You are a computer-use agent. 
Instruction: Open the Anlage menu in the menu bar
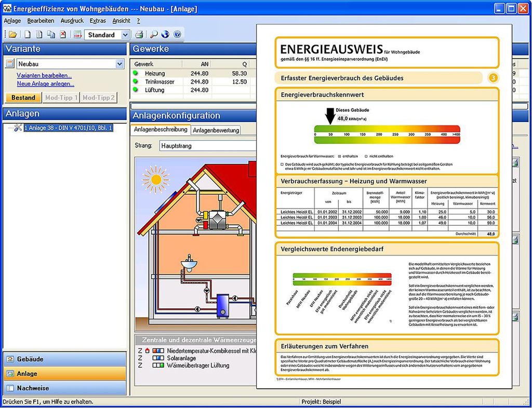pyautogui.click(x=12, y=21)
